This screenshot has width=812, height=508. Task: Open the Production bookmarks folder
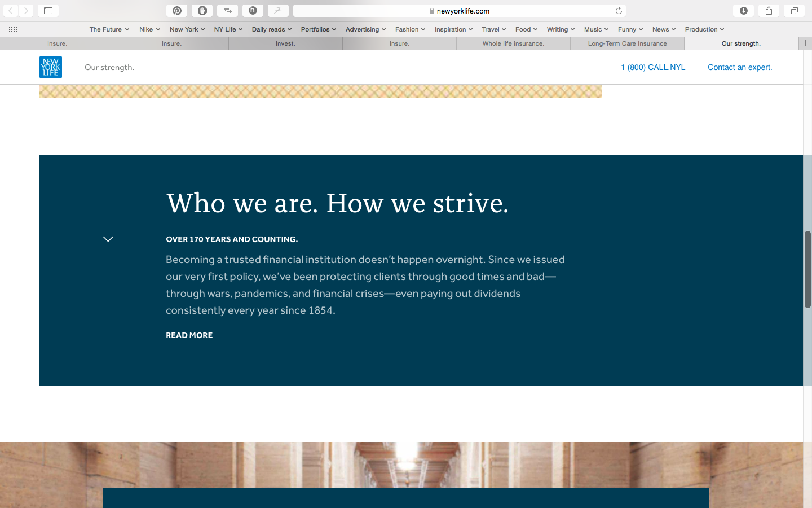pyautogui.click(x=704, y=29)
